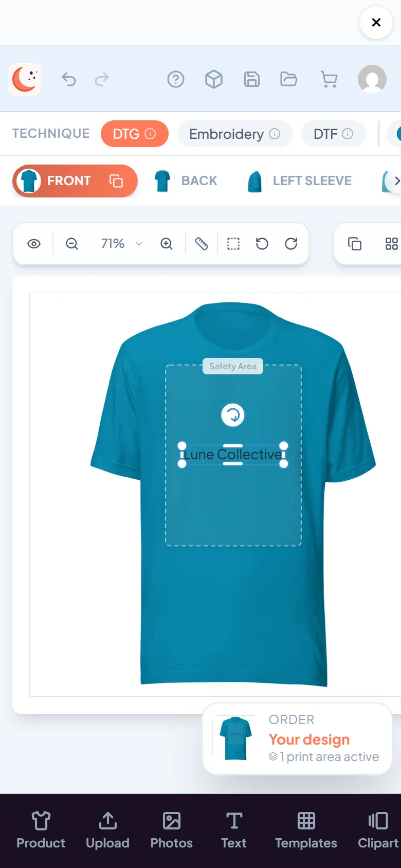The height and width of the screenshot is (868, 401).
Task: Click the moon app logo
Action: (x=25, y=79)
